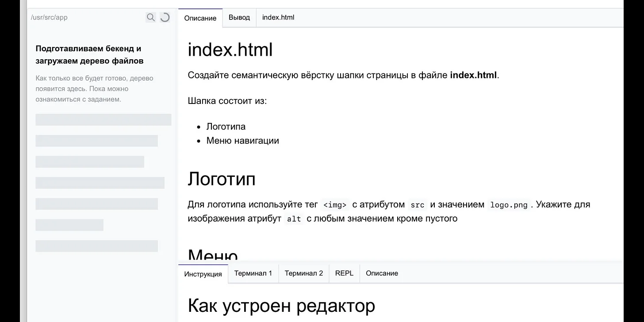This screenshot has height=322, width=644.
Task: Click the first file tree skeleton placeholder
Action: [x=103, y=119]
